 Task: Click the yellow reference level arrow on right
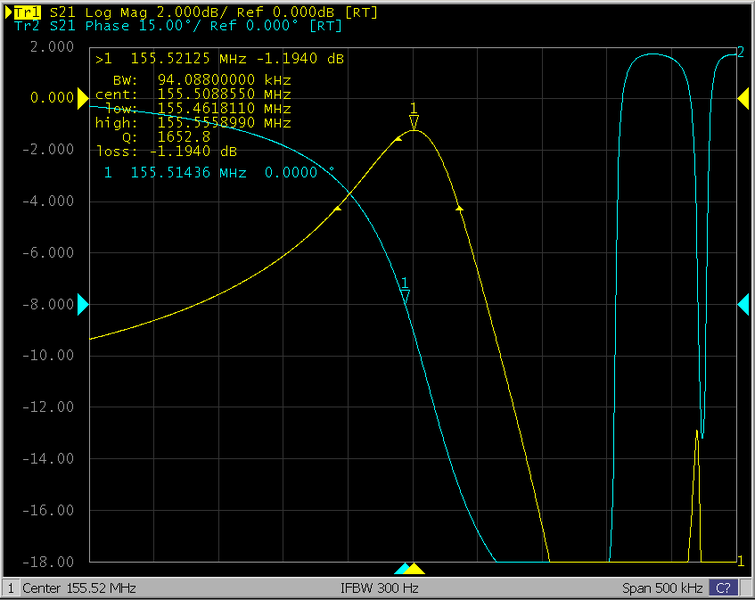(743, 98)
